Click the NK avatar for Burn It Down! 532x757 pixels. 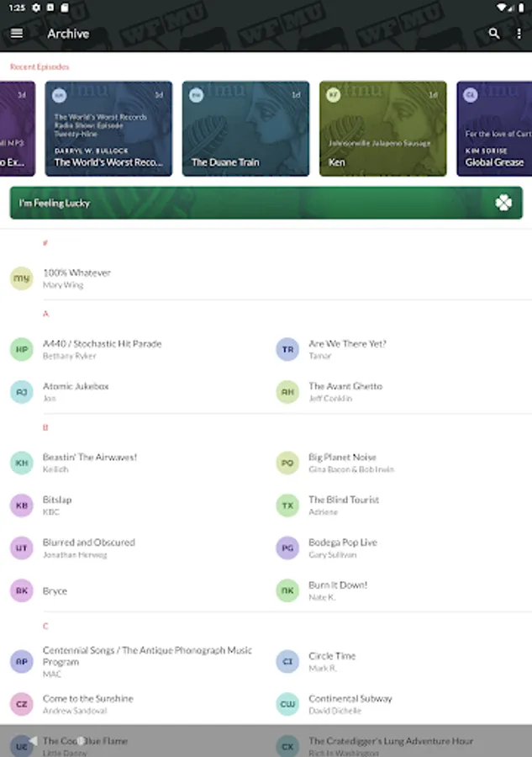pyautogui.click(x=287, y=590)
